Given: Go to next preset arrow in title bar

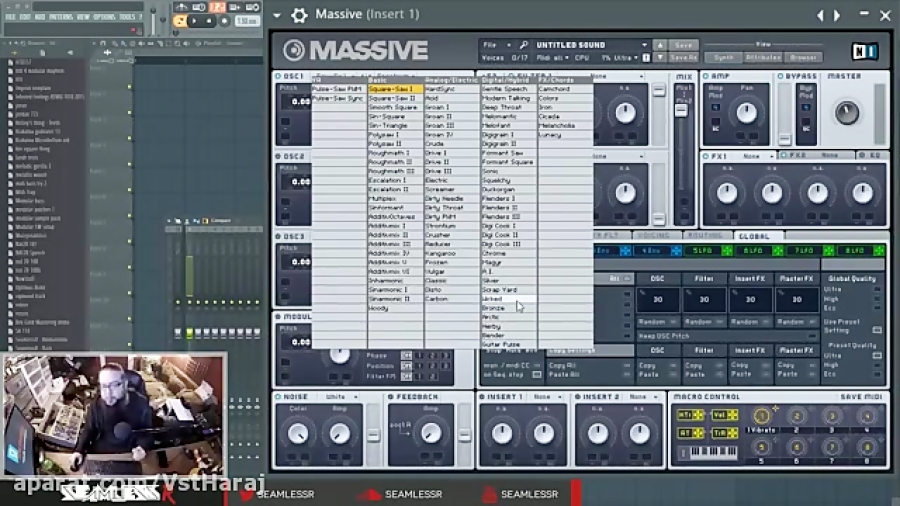Looking at the screenshot, I should (x=837, y=15).
